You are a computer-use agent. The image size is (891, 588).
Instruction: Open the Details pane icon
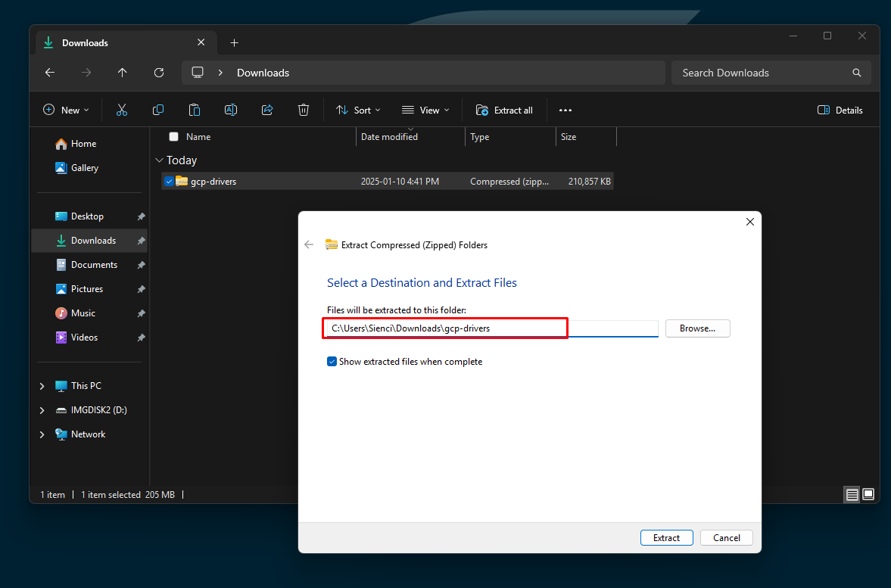click(840, 110)
